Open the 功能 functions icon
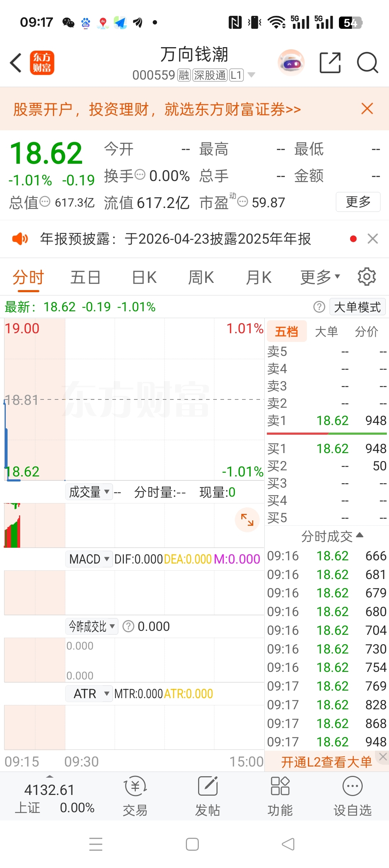 click(x=280, y=796)
